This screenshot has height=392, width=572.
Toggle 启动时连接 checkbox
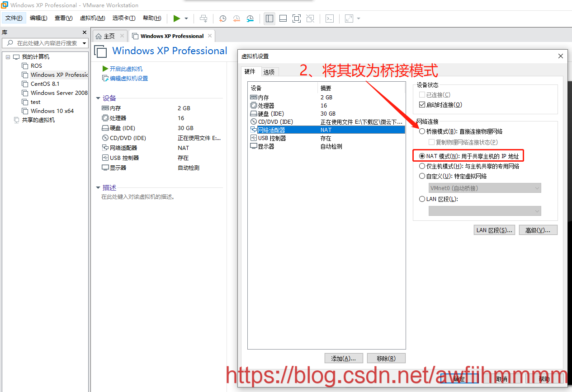422,105
